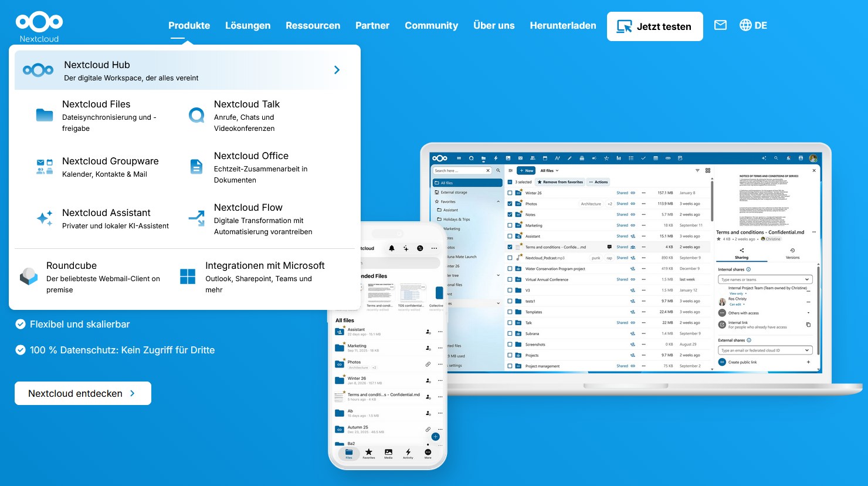This screenshot has height=486, width=868.
Task: Expand the Others with access arrow
Action: tap(808, 313)
